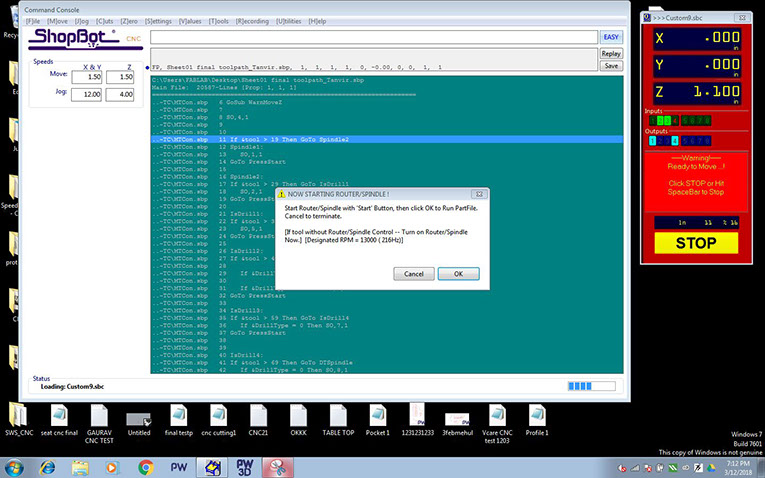Toggle Output 3 in position window
Viewport: 765px width, 478px height.
click(x=667, y=141)
